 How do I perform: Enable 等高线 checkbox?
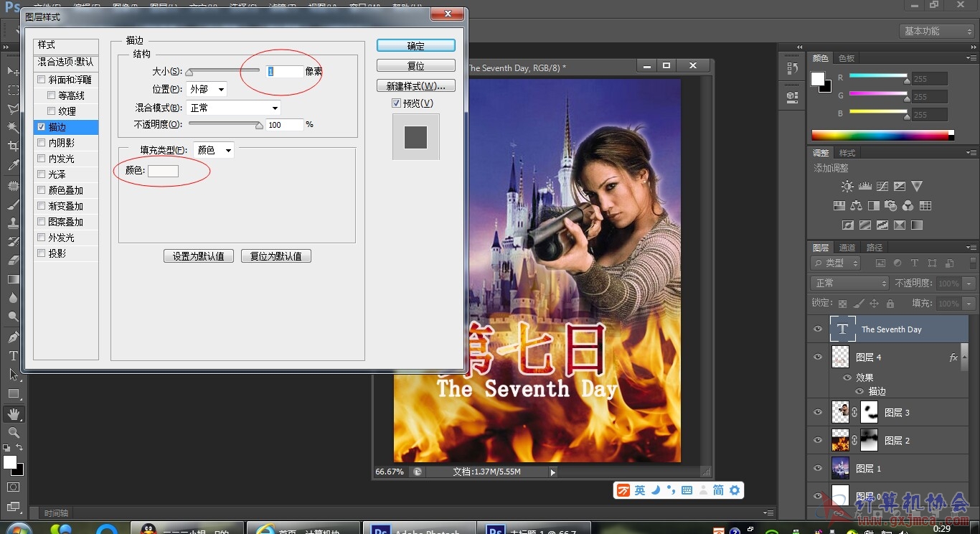52,95
